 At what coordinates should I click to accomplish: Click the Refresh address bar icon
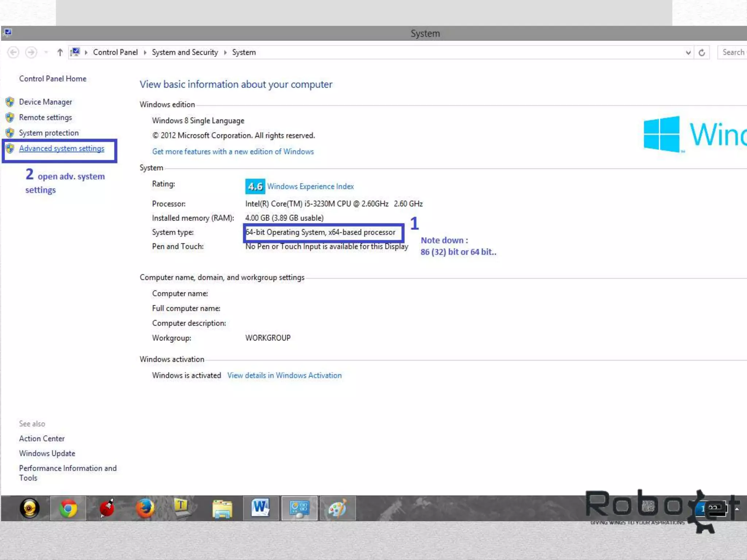pyautogui.click(x=702, y=52)
